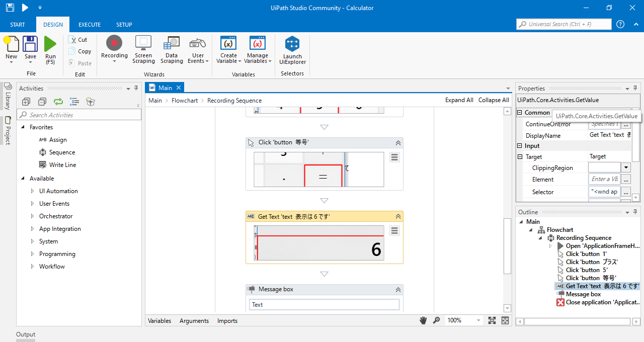Screen dimensions: 644x342
Task: Click the green refresh icon in Activities
Action: (58, 102)
